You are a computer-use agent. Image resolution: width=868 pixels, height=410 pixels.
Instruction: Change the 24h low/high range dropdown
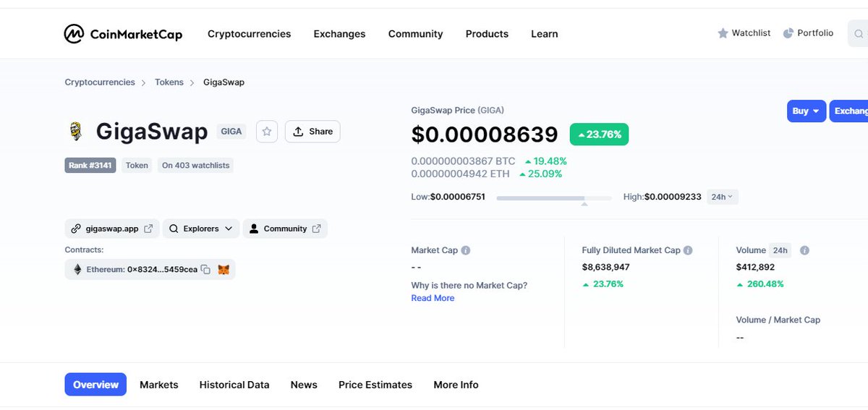point(722,197)
